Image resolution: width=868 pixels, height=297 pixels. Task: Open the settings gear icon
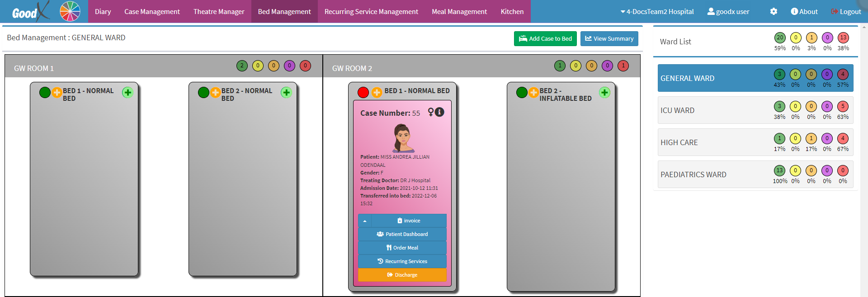pos(774,11)
